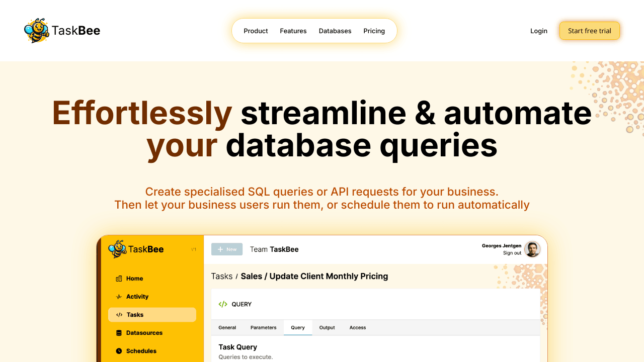Switch to the Parameters tab
This screenshot has height=362, width=644.
[263, 327]
